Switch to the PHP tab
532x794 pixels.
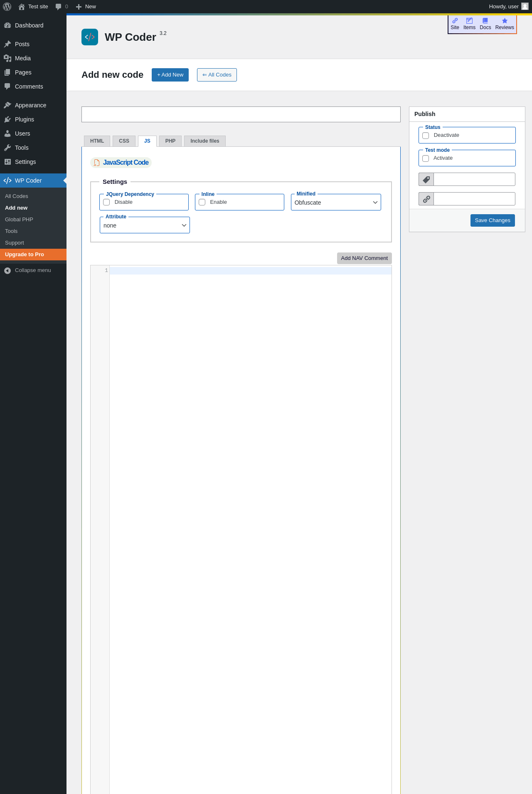pyautogui.click(x=170, y=141)
